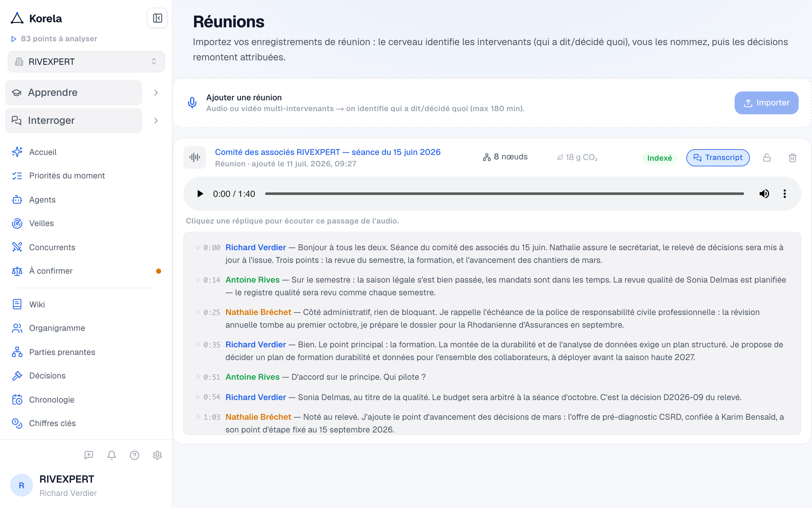Expand the Apprendre chevron
Image resolution: width=812 pixels, height=508 pixels.
(156, 93)
